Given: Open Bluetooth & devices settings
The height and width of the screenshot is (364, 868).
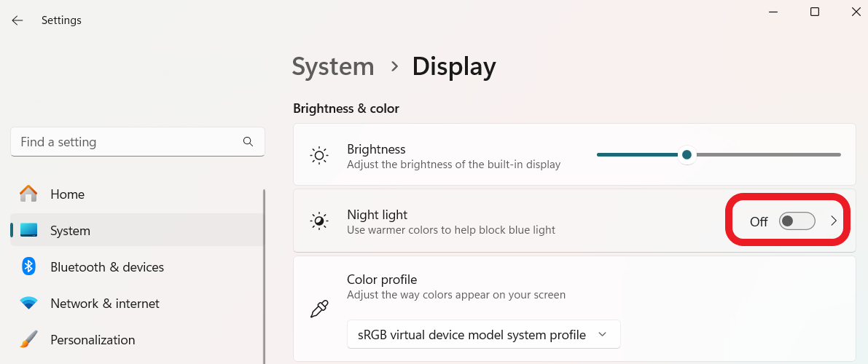Looking at the screenshot, I should coord(107,267).
